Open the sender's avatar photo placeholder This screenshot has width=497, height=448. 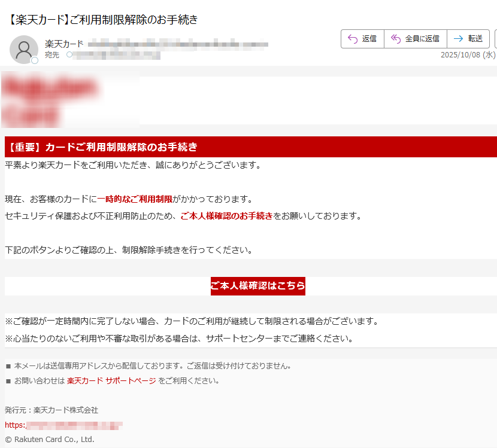coord(24,49)
